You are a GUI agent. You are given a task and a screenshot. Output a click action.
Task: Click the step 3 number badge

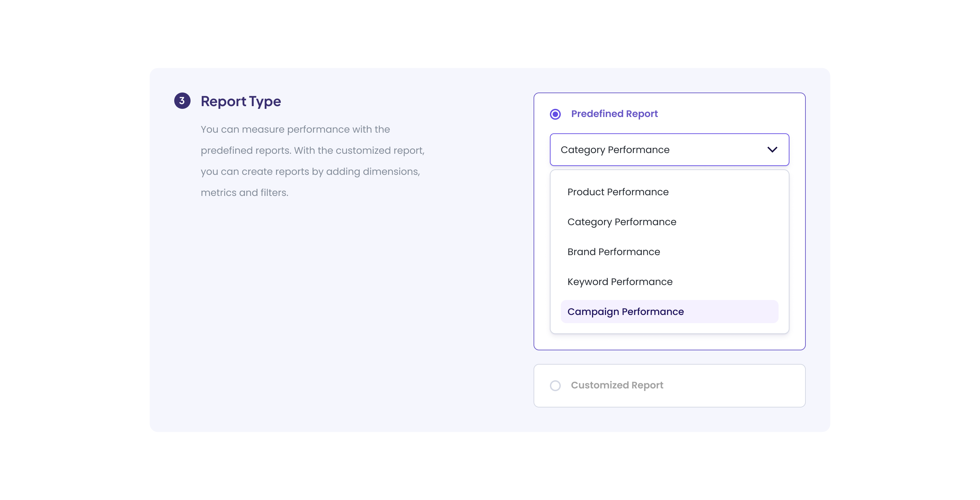tap(182, 101)
